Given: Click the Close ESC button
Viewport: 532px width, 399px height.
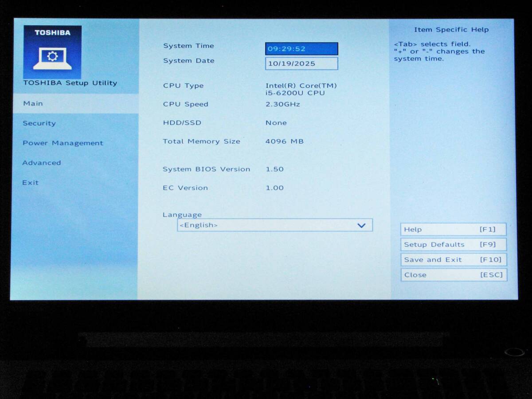Looking at the screenshot, I should pyautogui.click(x=453, y=275).
